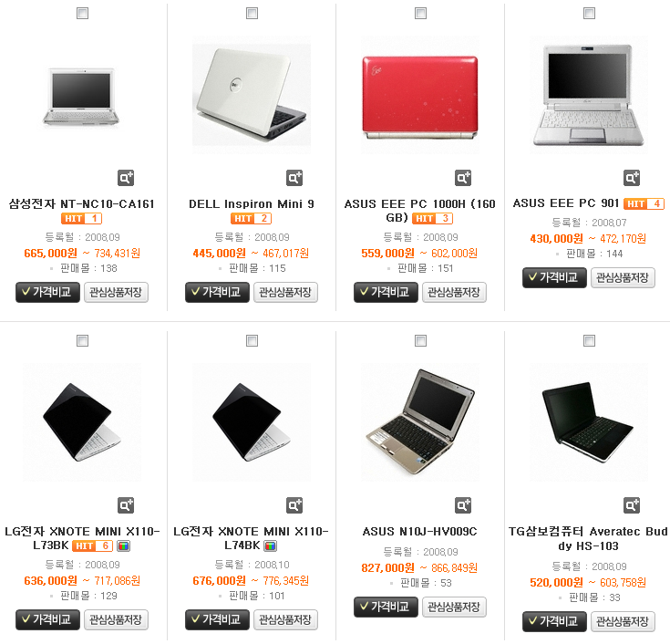Screen dimensions: 670x644
Task: Open TG삼보컴퓨터 Averatec Buddy HS-103 link
Action: tap(588, 539)
